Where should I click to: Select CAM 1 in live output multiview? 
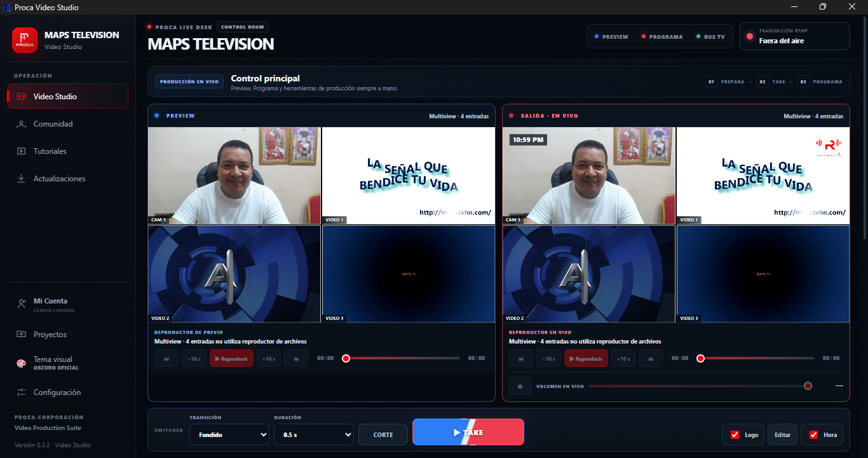coord(589,176)
